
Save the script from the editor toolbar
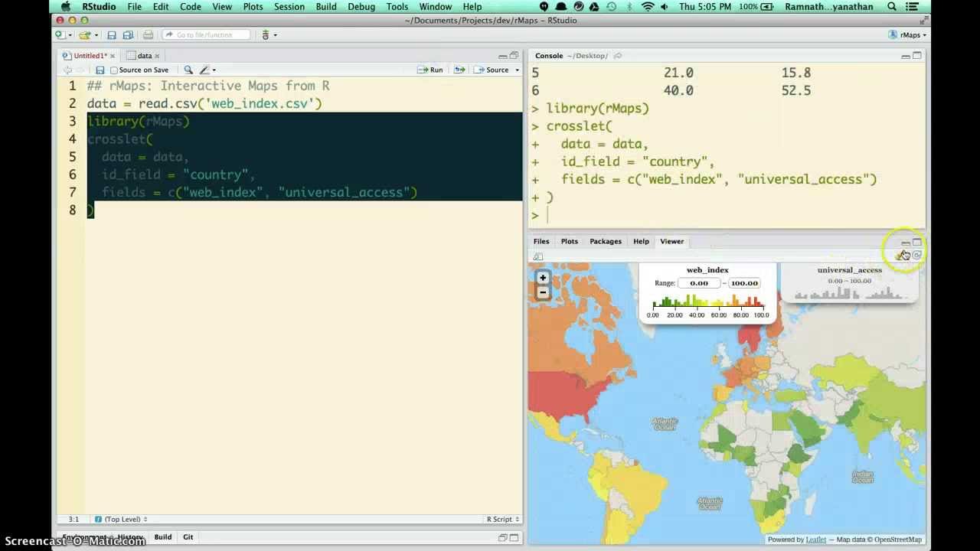(x=100, y=70)
